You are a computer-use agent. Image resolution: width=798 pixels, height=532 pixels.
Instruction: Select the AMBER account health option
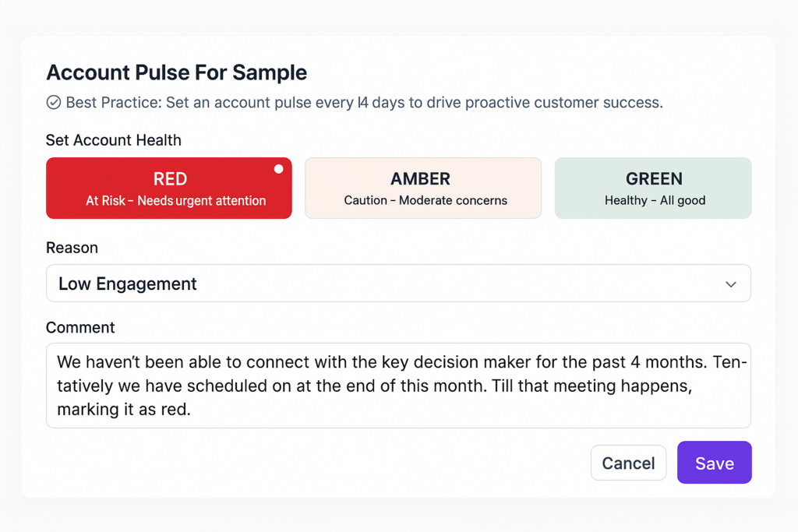click(x=423, y=188)
